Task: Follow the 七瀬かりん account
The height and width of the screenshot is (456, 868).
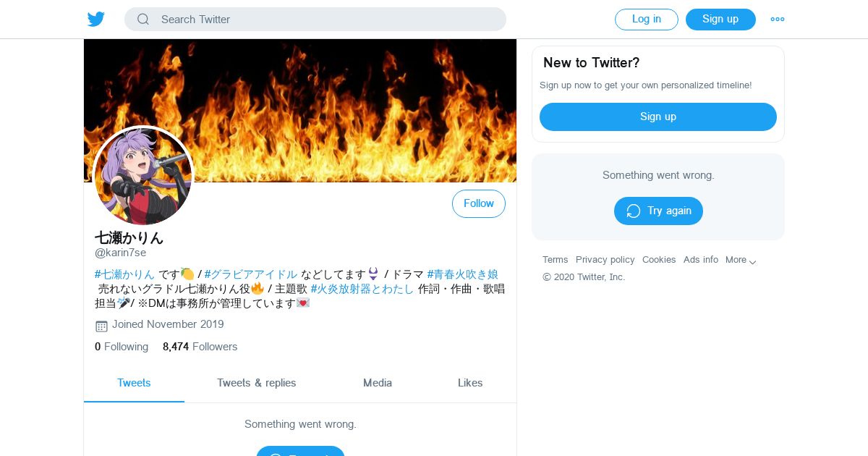Action: point(479,203)
